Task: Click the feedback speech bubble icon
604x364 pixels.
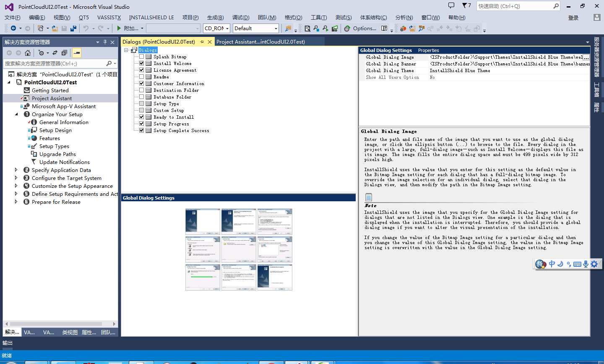Action: 451,5
